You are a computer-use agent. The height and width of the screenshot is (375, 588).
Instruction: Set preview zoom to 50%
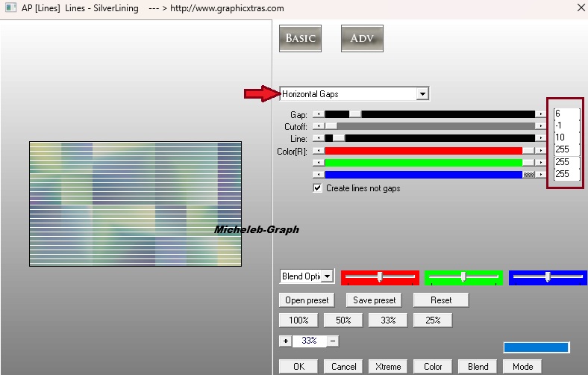(343, 320)
